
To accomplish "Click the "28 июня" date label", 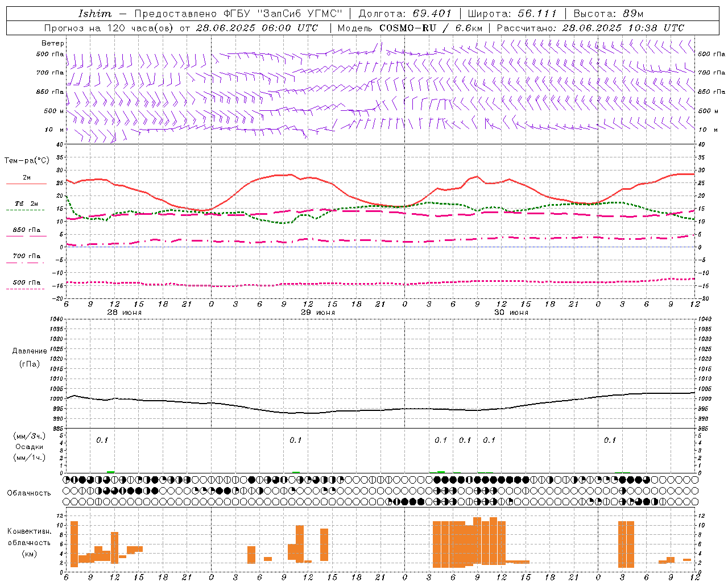I will pos(125,313).
